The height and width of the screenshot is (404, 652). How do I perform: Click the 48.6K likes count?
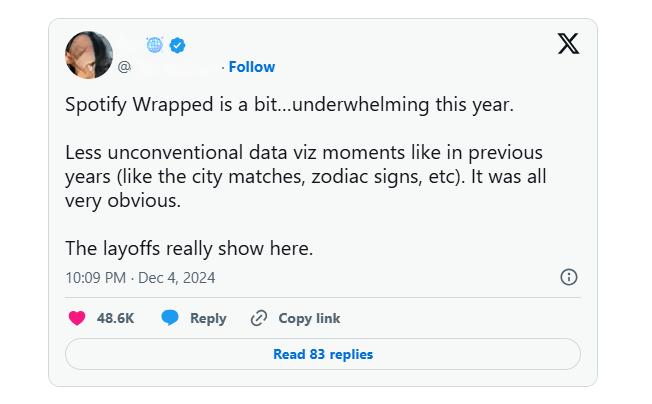(115, 318)
